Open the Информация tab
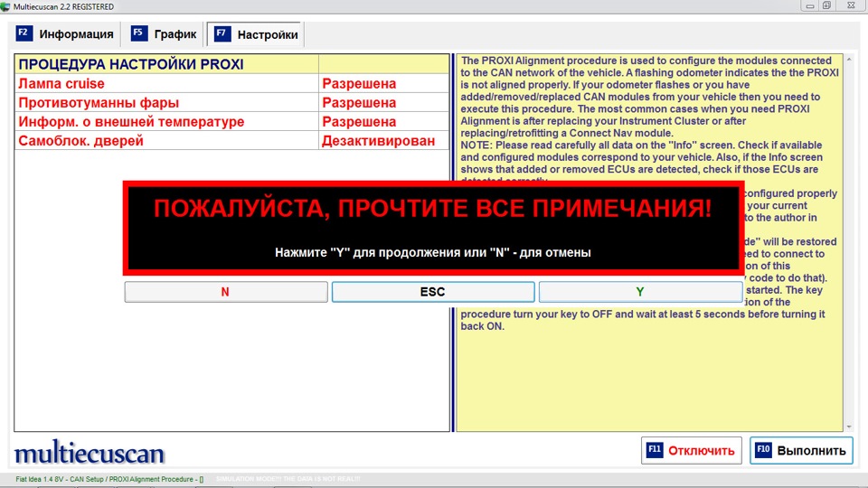The height and width of the screenshot is (488, 868). [x=65, y=34]
